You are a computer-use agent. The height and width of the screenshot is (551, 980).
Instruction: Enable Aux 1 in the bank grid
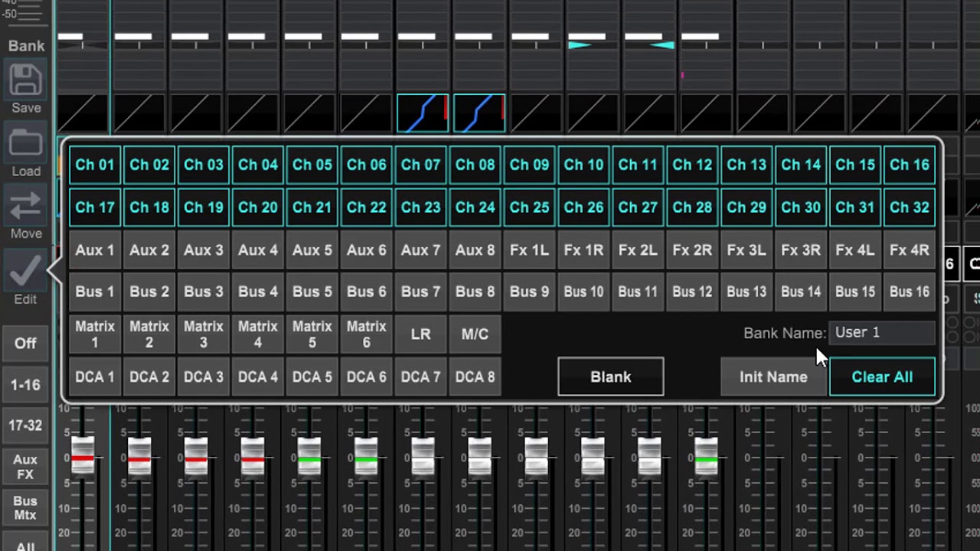tap(95, 250)
